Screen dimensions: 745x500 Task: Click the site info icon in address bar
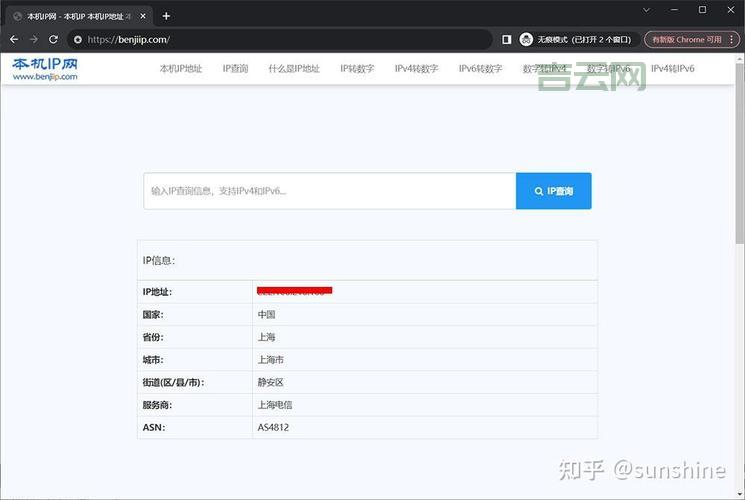point(78,39)
